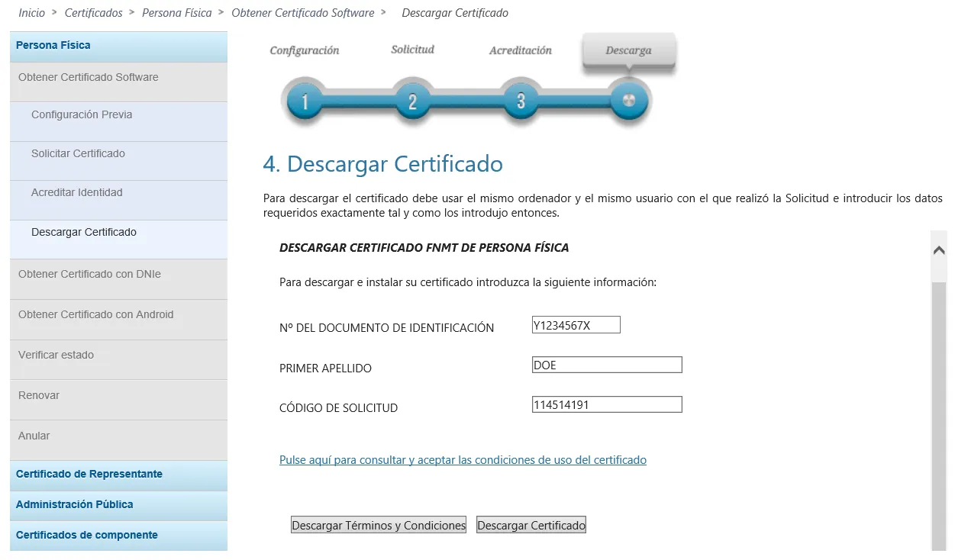Viewport: 955px width, 560px height.
Task: Click 'CÓDIGO DE SOLICITUD' label
Action: pyautogui.click(x=339, y=408)
